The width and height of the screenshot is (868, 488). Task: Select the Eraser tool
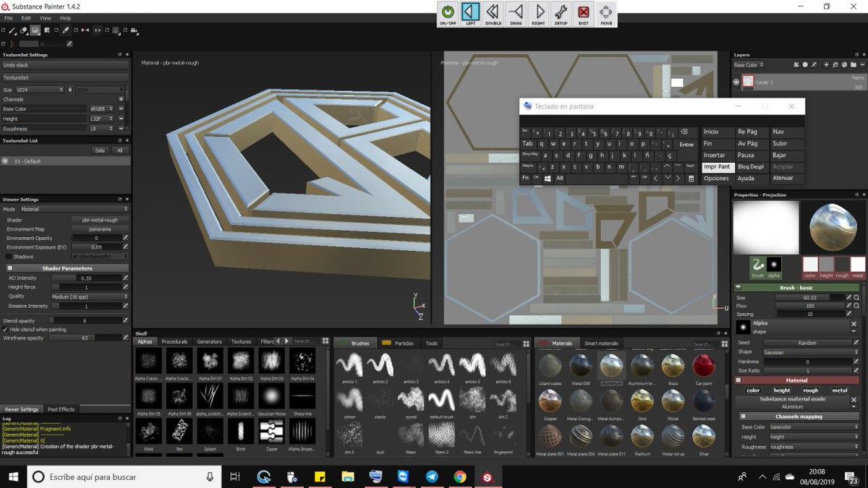[x=24, y=30]
